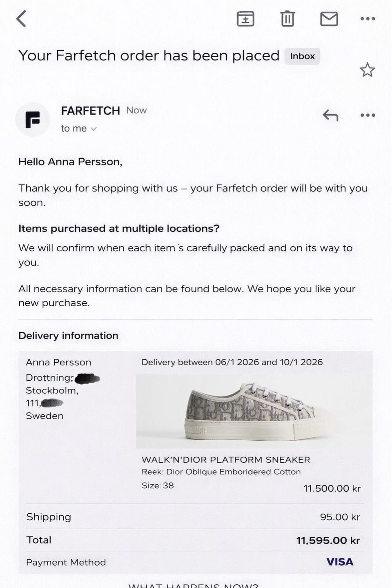Open message-level three-dot menu
This screenshot has width=392, height=588.
pos(367,116)
